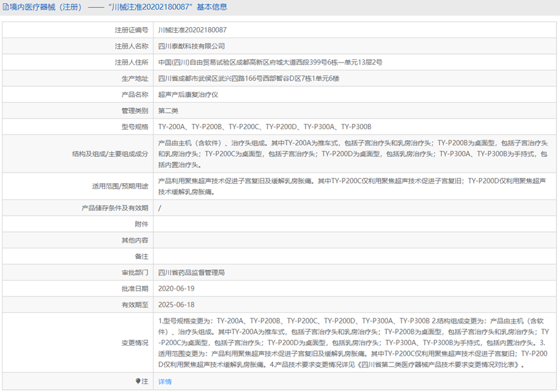Click the 注册人住所 label
The width and height of the screenshot is (560, 392).
click(x=131, y=62)
